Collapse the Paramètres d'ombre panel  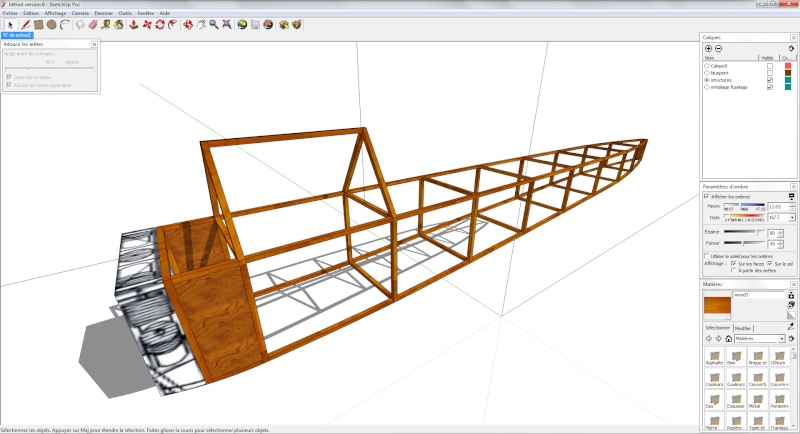793,187
